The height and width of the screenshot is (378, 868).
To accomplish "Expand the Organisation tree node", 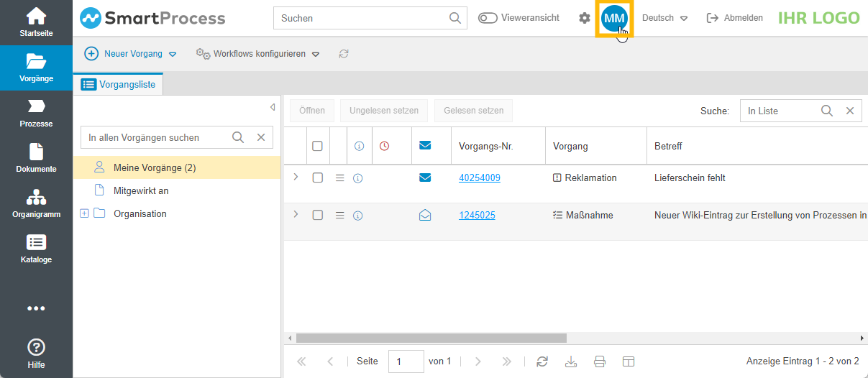I will pos(84,213).
